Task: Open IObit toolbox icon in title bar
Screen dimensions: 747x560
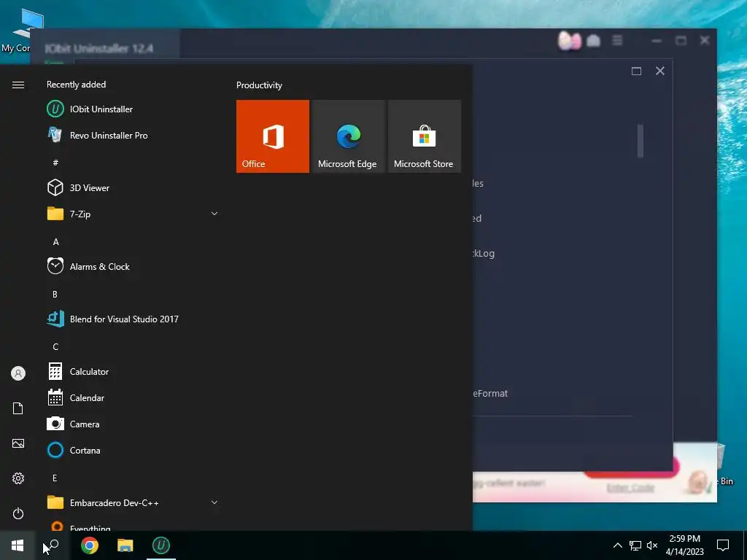Action: coord(594,41)
